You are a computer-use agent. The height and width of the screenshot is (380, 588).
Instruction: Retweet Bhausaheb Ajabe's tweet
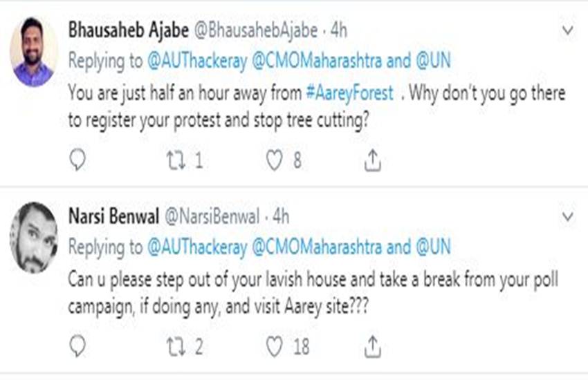176,161
